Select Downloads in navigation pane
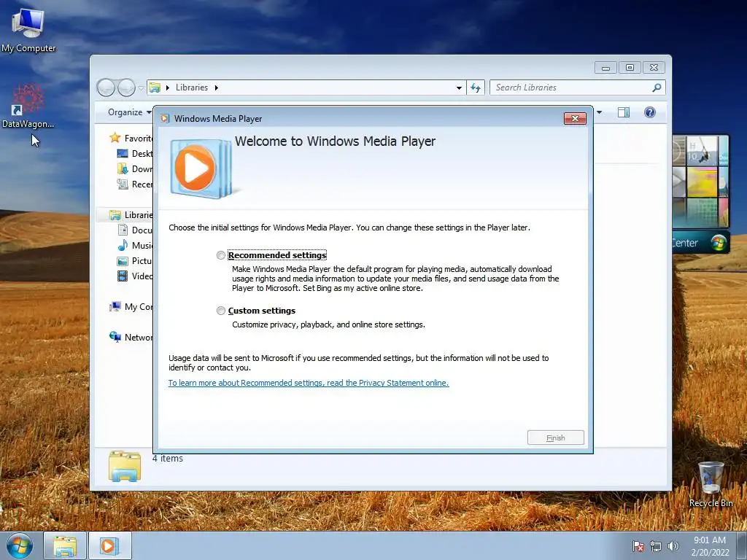The height and width of the screenshot is (560, 747). tap(135, 168)
